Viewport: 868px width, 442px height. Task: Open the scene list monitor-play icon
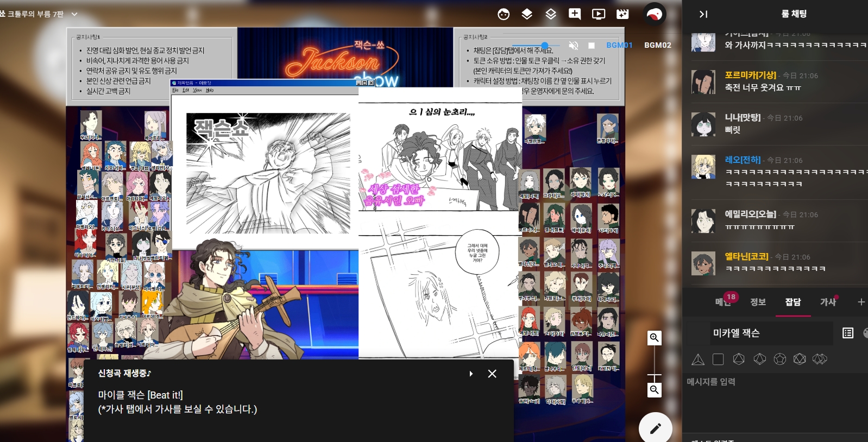(599, 14)
